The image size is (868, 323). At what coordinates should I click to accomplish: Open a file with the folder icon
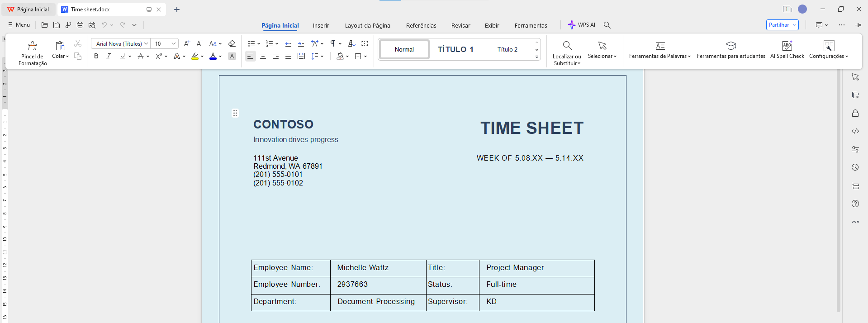[44, 25]
